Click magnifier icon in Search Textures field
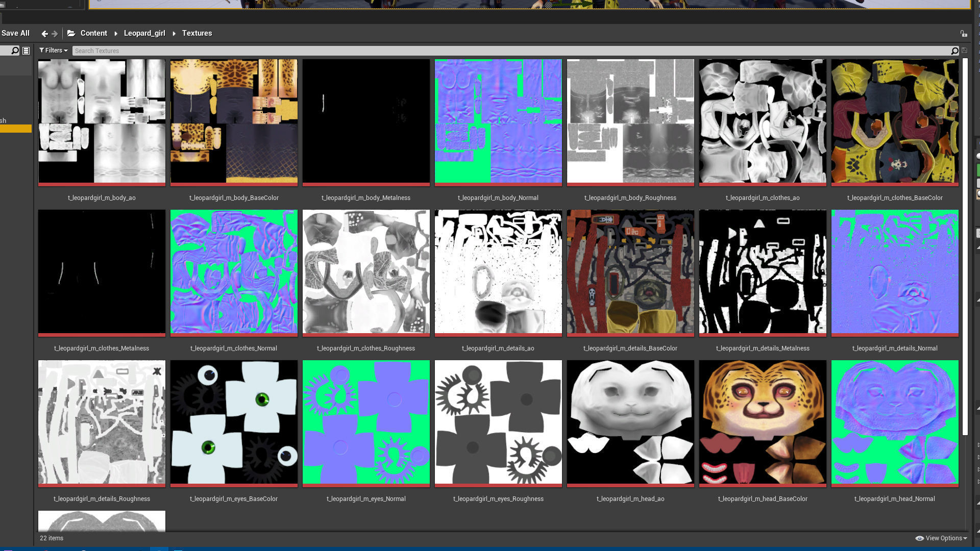The image size is (980, 551). [954, 51]
